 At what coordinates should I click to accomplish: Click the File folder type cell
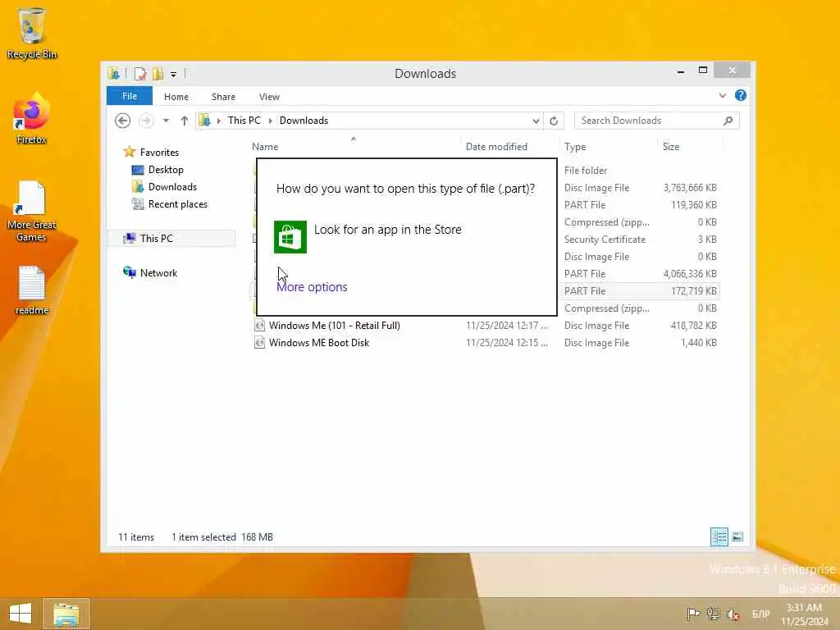click(x=586, y=171)
